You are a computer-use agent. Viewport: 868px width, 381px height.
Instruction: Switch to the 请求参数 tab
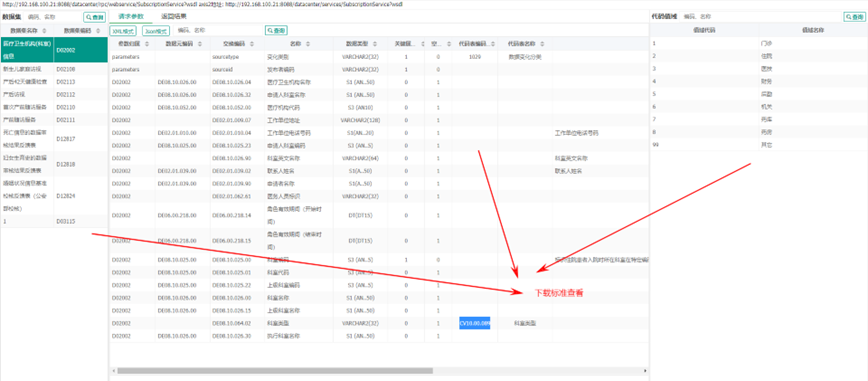click(x=131, y=17)
